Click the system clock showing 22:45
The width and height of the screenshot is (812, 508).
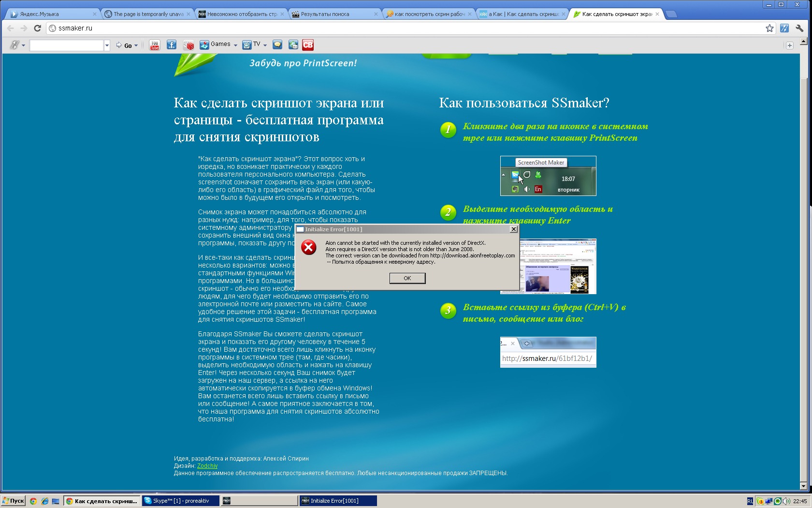800,501
